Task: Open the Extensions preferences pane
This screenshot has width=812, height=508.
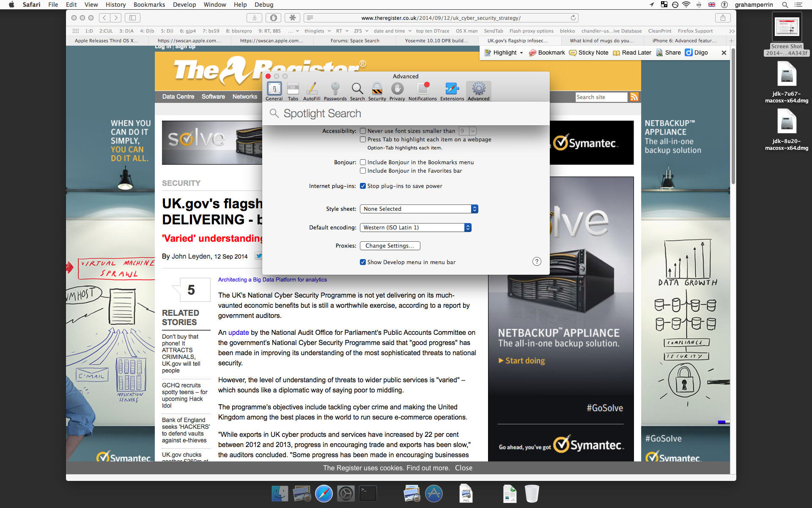Action: (x=452, y=91)
